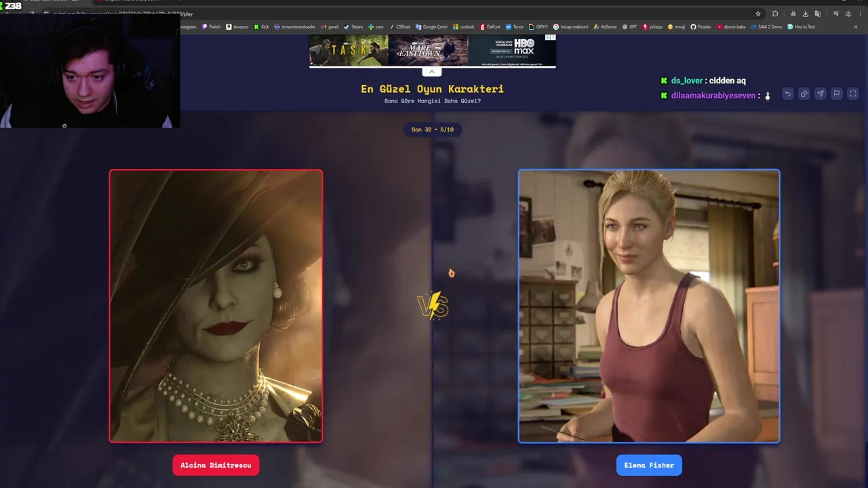Image resolution: width=868 pixels, height=488 pixels.
Task: Open the DaFont bookmark
Action: [490, 27]
